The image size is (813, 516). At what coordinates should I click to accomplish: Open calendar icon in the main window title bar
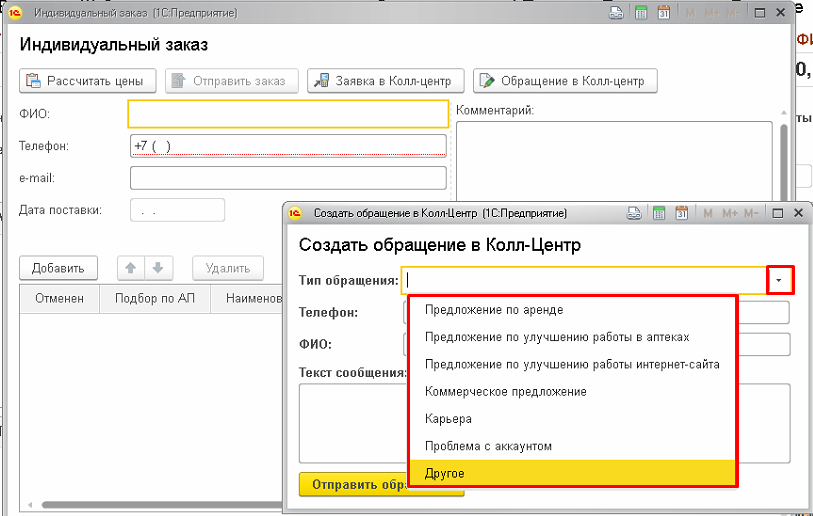pyautogui.click(x=663, y=14)
